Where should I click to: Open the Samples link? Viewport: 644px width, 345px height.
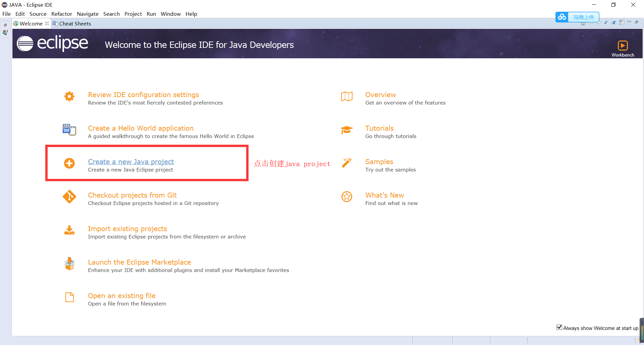(379, 162)
